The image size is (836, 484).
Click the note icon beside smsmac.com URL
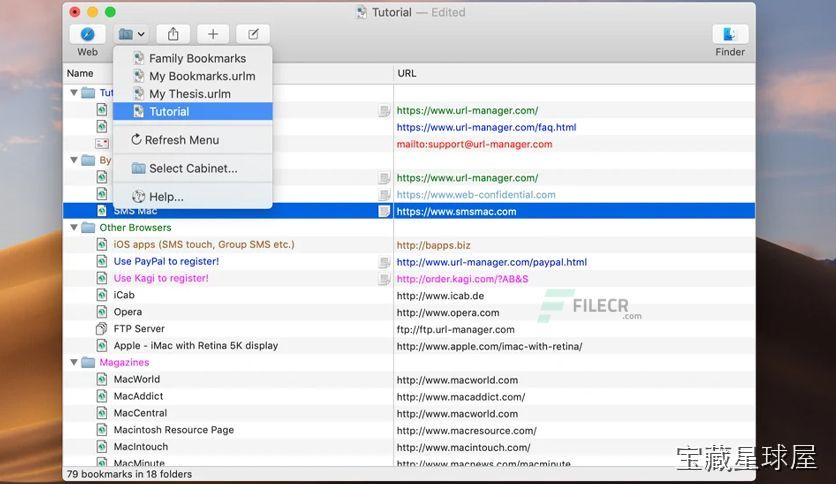click(384, 212)
